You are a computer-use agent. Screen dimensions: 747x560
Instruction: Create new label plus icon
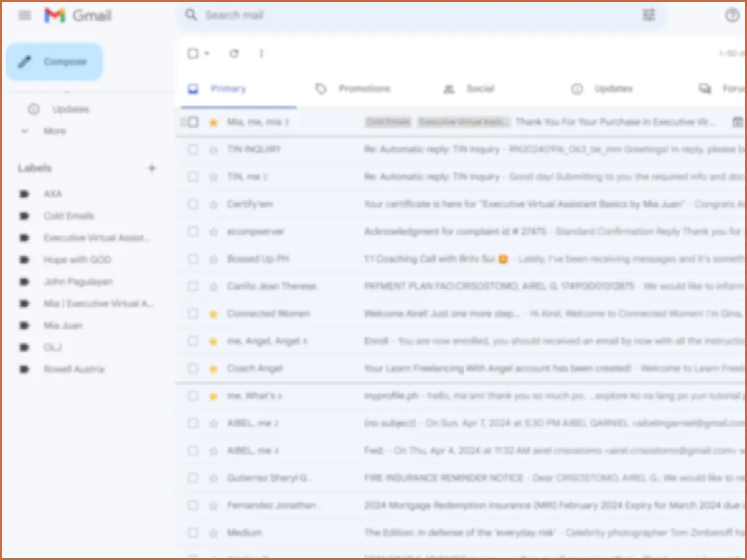point(152,168)
